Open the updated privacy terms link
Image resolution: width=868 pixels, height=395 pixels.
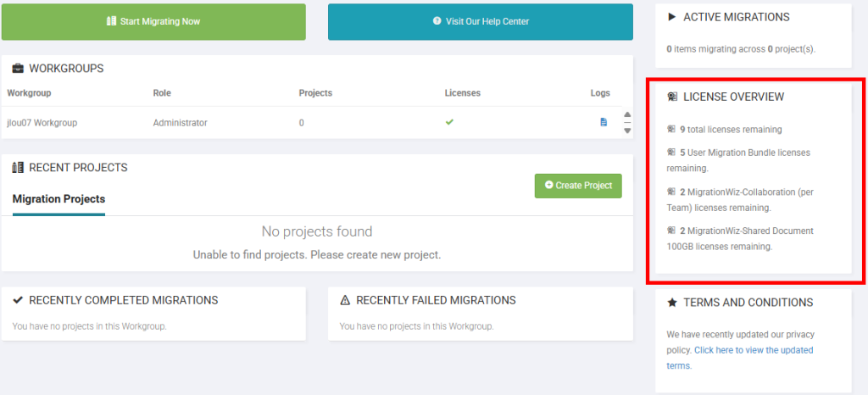[x=739, y=358]
